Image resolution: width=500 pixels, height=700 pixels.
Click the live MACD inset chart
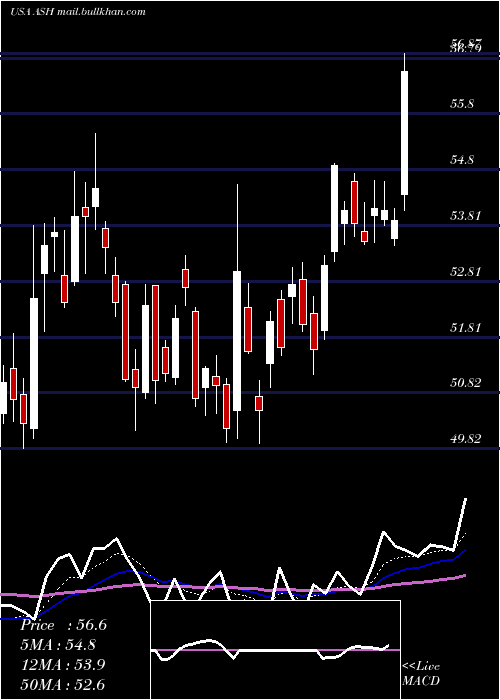tap(275, 650)
